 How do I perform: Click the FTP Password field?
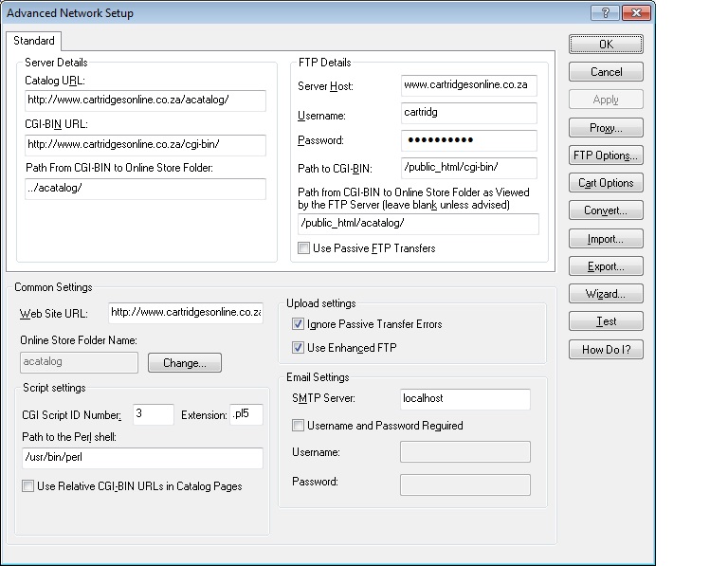point(468,141)
